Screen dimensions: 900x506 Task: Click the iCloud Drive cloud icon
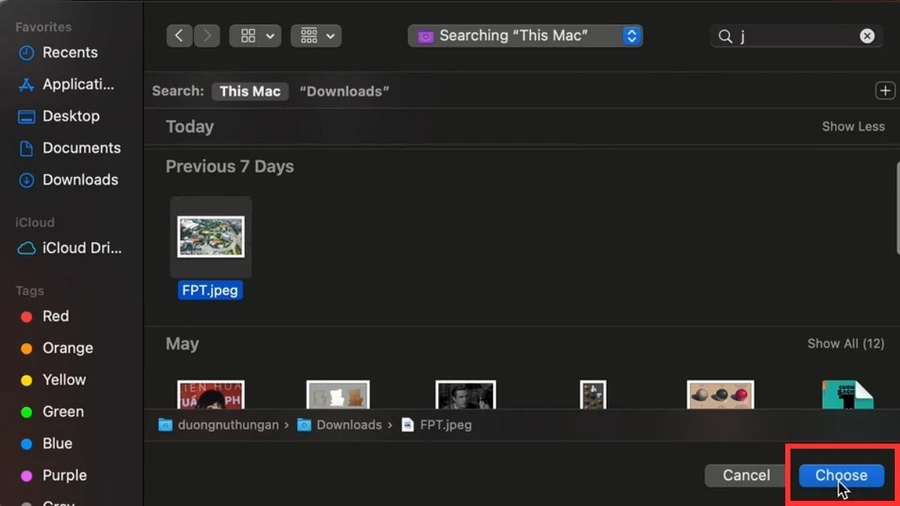pos(26,248)
